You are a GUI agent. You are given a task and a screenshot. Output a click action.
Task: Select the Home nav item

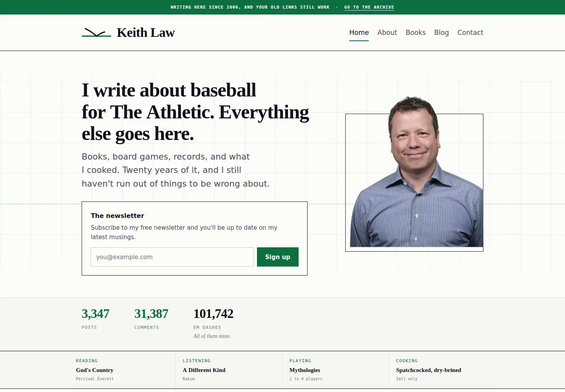[x=359, y=33]
